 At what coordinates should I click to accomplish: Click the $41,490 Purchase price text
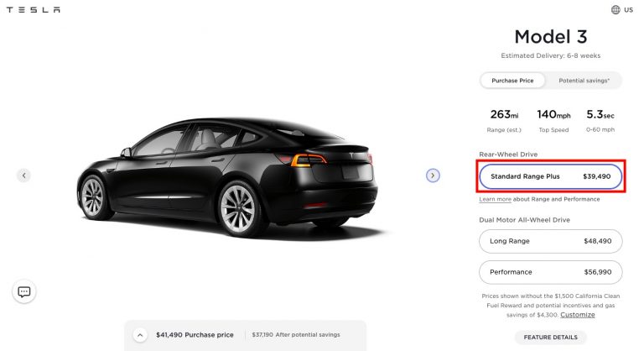(195, 335)
